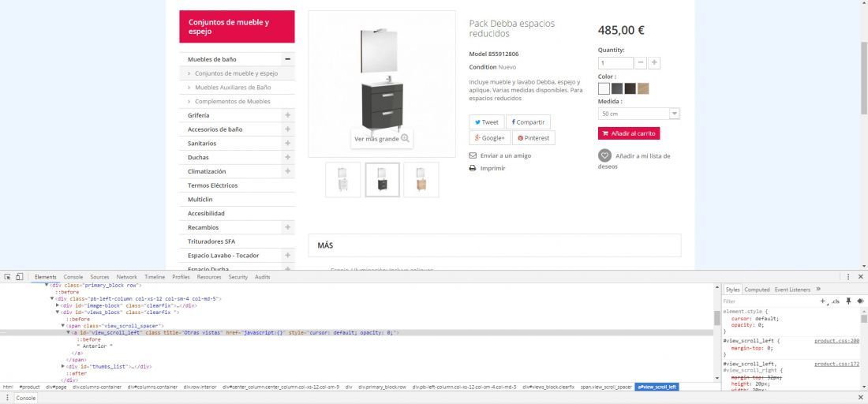Image resolution: width=868 pixels, height=404 pixels.
Task: Toggle element state with the pin icon
Action: click(848, 301)
